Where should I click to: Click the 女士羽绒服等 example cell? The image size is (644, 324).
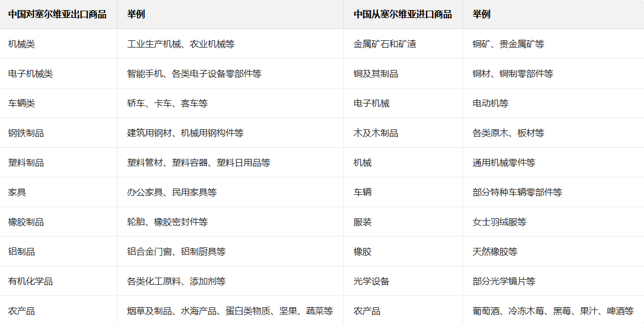tap(499, 222)
